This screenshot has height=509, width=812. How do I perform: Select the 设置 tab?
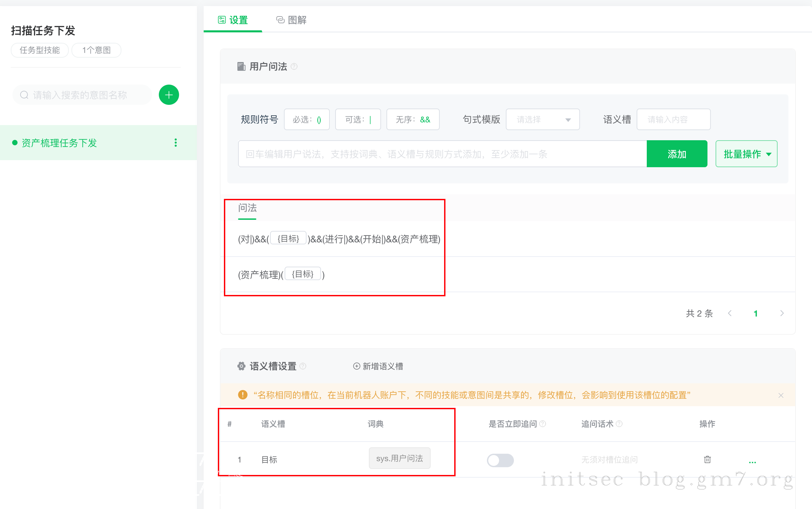coord(233,20)
